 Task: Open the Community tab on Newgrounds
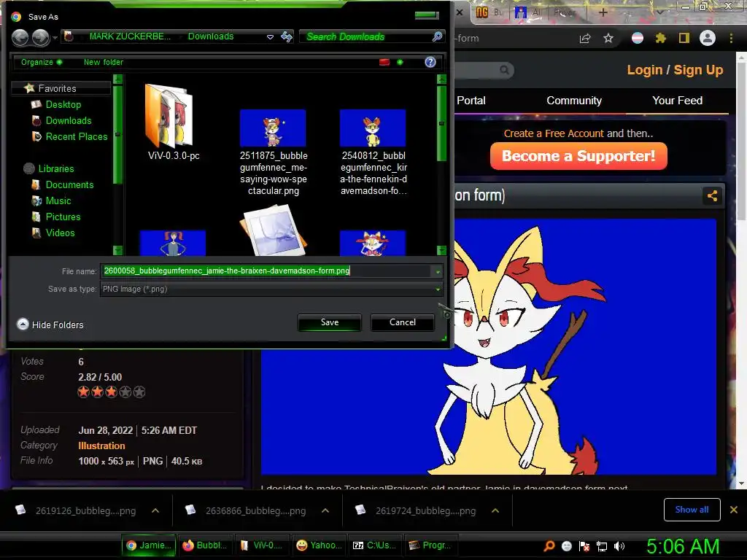tap(574, 101)
